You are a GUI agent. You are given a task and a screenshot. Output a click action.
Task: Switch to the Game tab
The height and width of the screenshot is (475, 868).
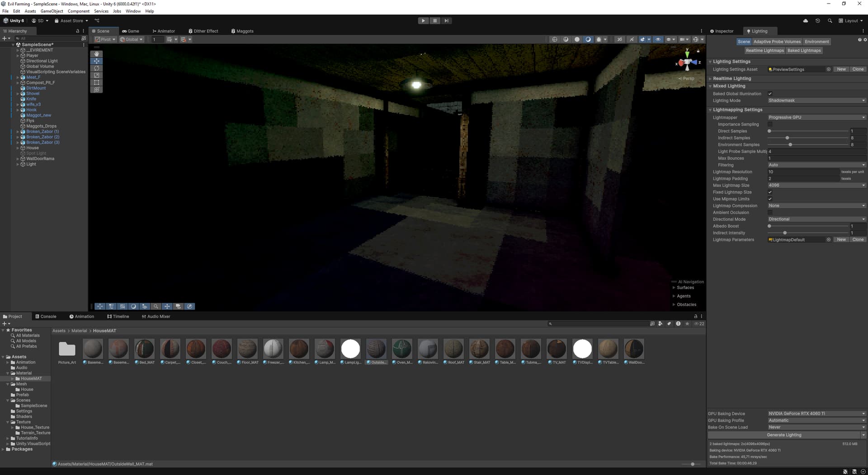pyautogui.click(x=131, y=31)
